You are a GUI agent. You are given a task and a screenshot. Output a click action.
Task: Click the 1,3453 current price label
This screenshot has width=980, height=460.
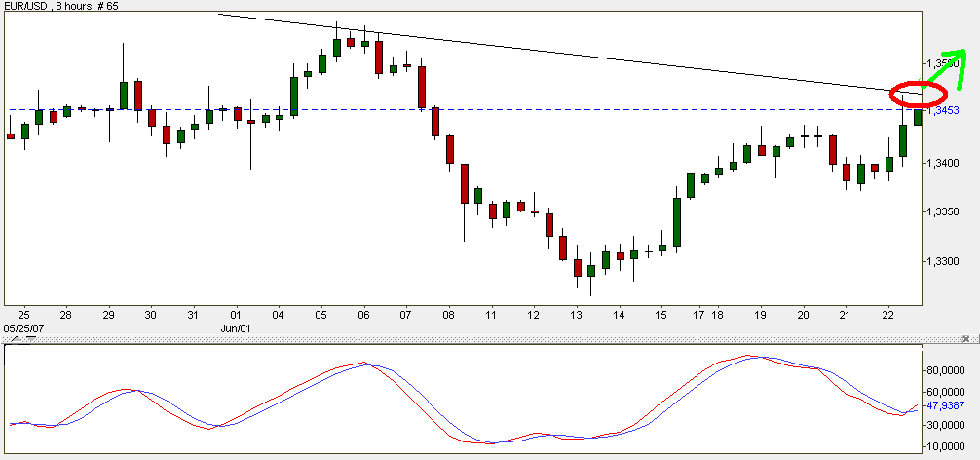pos(944,111)
